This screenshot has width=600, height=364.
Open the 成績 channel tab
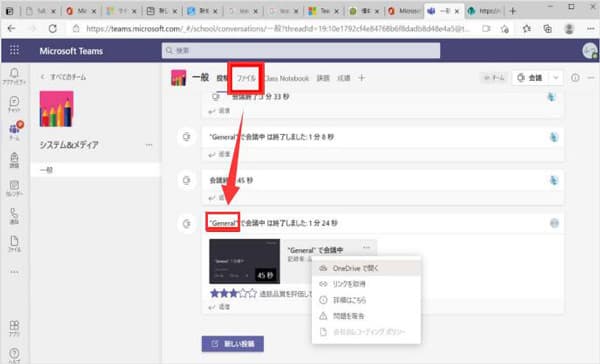[344, 78]
